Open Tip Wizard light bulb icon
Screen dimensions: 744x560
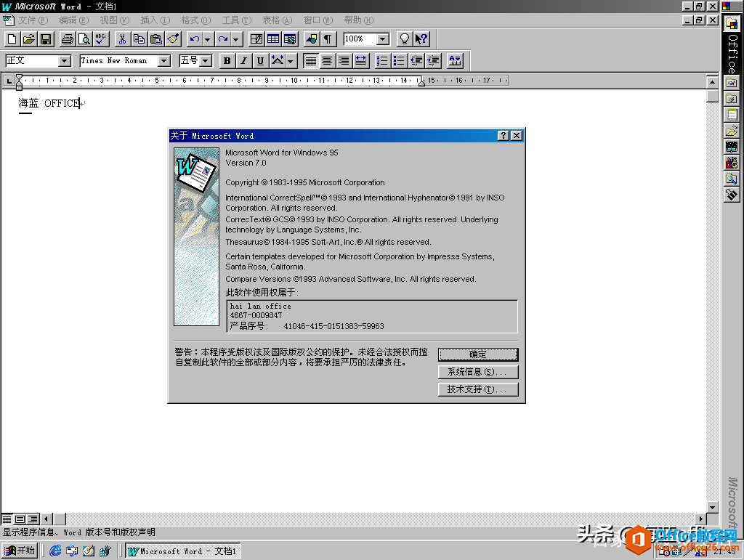404,39
